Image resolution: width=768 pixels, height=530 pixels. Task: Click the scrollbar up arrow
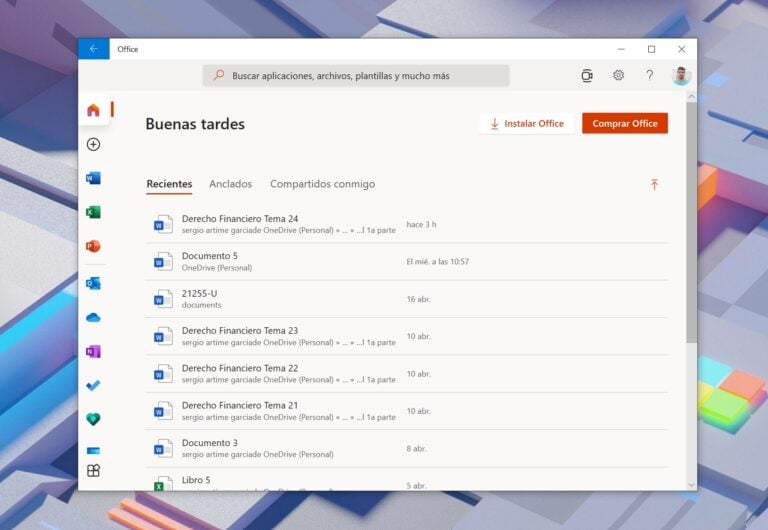691,97
